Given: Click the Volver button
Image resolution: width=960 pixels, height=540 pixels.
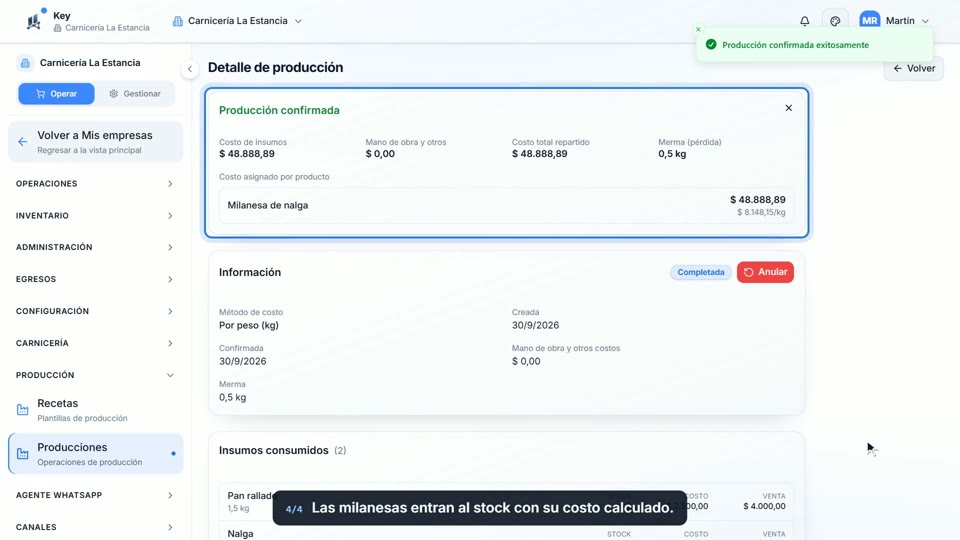Looking at the screenshot, I should (913, 69).
